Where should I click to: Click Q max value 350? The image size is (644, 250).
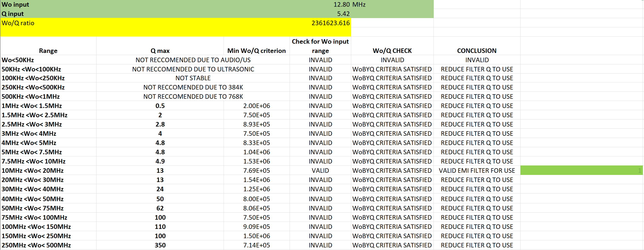[160, 245]
